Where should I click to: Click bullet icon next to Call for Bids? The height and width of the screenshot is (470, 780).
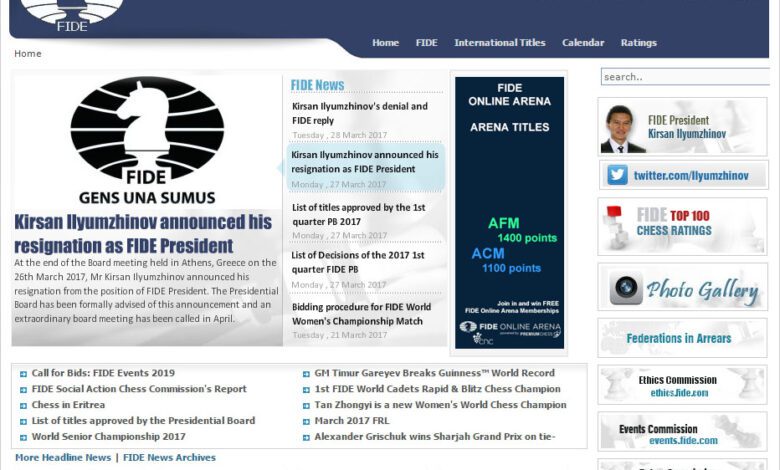tap(23, 374)
